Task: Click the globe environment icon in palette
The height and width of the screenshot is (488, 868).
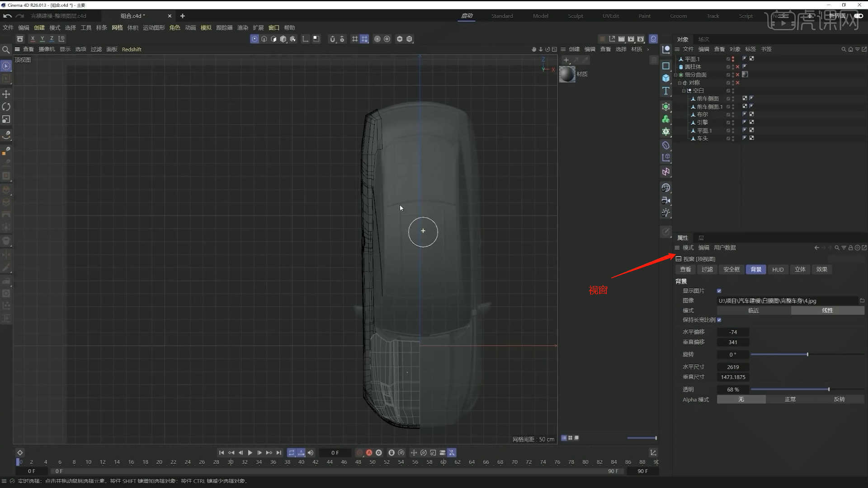Action: coord(666,188)
